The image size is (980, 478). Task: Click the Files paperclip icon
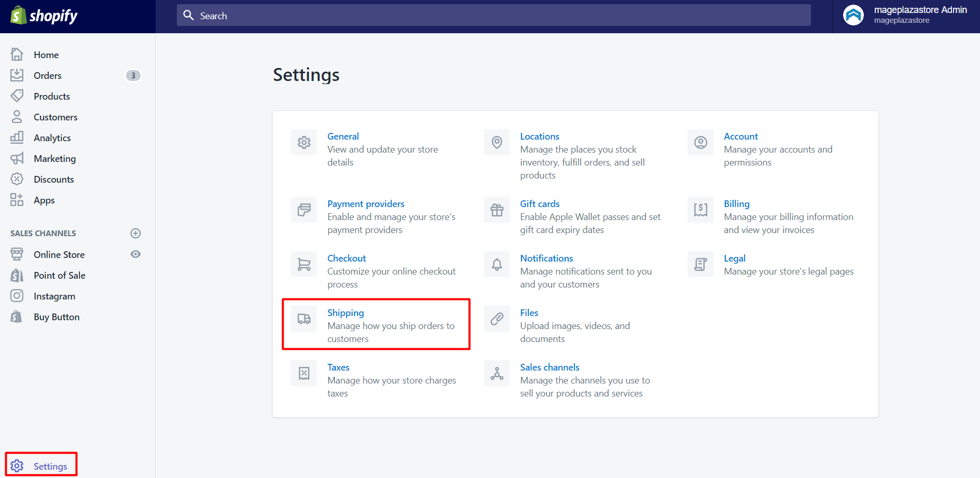coord(497,319)
